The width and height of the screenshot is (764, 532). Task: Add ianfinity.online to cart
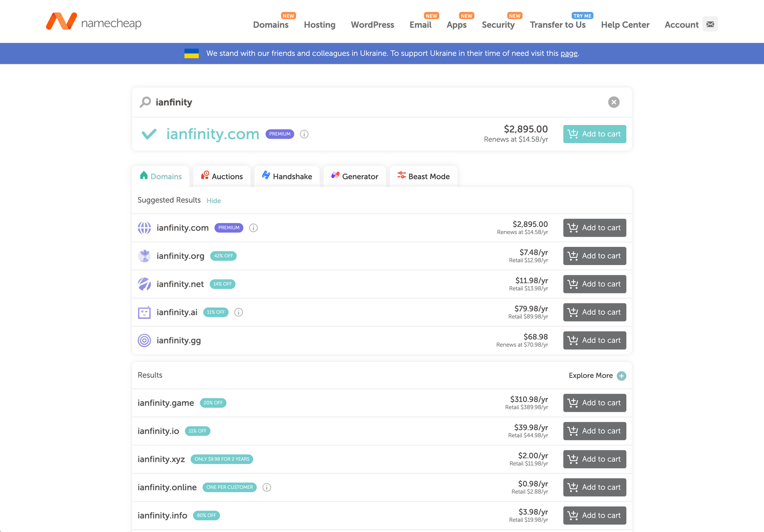coord(594,487)
